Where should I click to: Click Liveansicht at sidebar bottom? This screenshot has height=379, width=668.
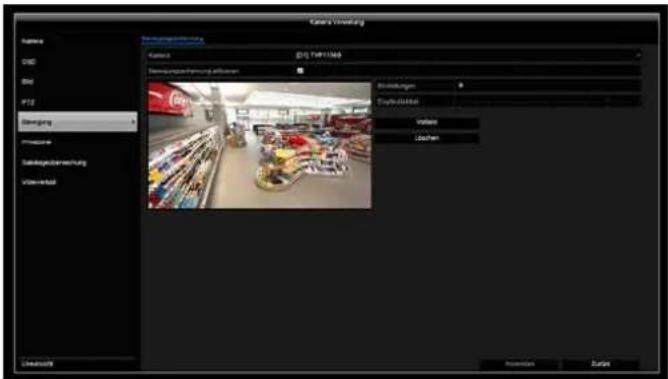coord(38,364)
